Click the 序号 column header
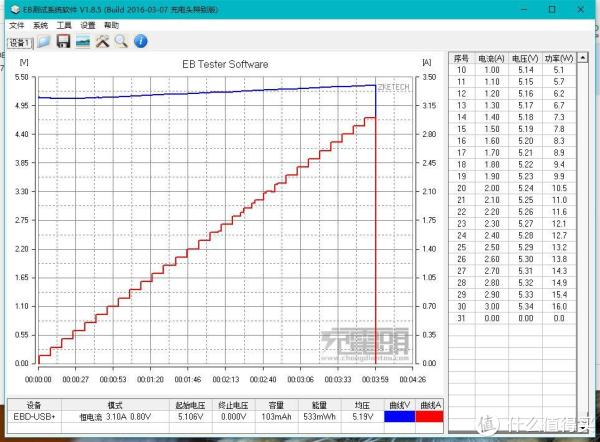This screenshot has height=442, width=600. pyautogui.click(x=461, y=59)
